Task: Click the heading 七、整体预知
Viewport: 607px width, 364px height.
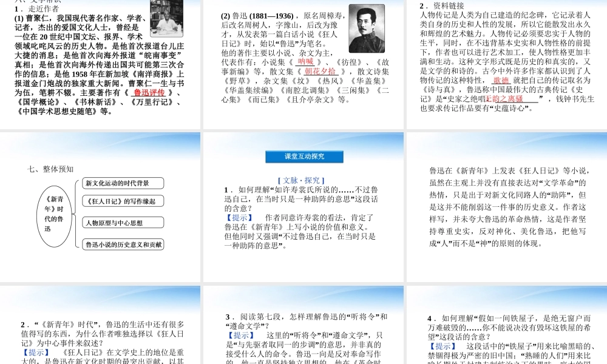Action: (x=50, y=169)
